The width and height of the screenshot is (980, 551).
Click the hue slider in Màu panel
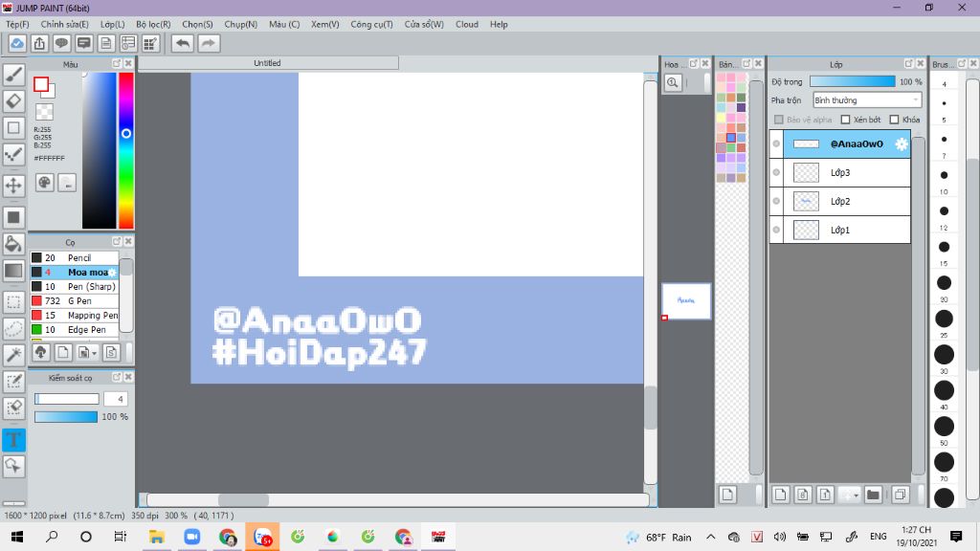point(126,150)
